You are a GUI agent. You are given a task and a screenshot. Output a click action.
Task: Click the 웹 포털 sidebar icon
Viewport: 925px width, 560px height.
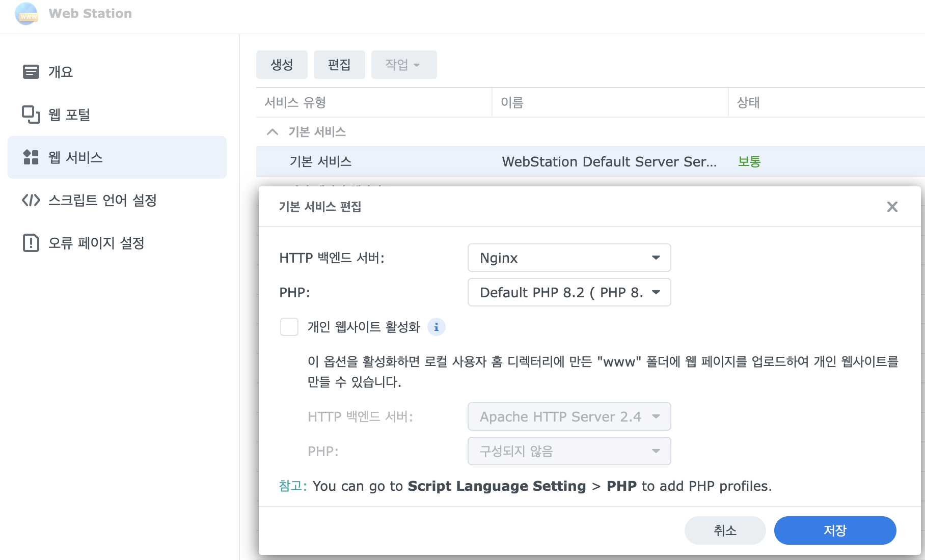[x=31, y=115]
